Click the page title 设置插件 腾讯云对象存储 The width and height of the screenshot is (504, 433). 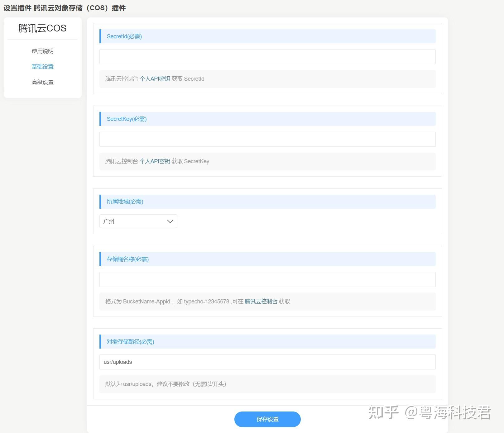(65, 8)
